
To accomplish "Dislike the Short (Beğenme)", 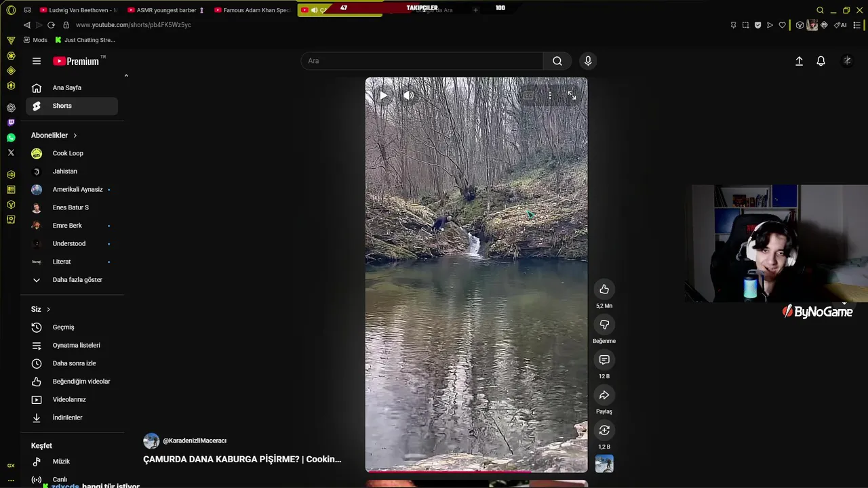I will click(x=604, y=325).
